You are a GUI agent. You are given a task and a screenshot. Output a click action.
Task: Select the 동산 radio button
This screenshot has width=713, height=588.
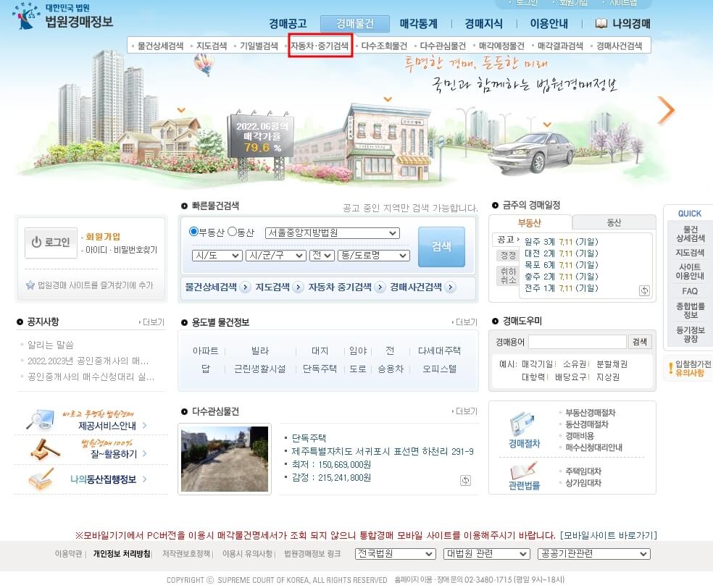[232, 232]
